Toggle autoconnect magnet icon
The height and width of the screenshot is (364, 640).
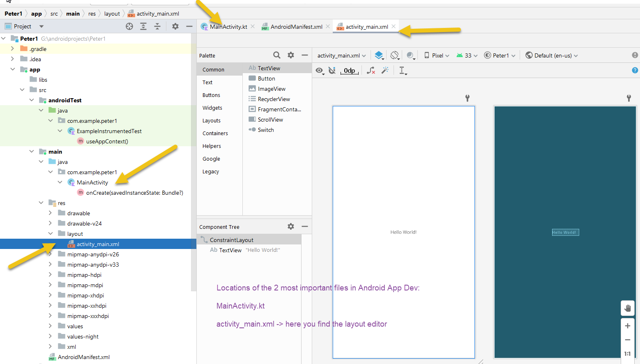(332, 71)
